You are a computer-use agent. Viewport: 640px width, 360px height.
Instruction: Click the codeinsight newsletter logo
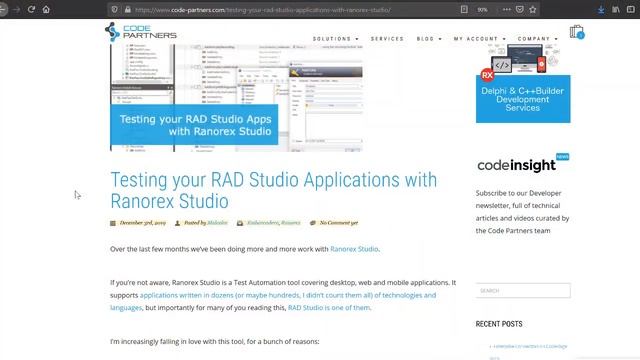(523, 164)
